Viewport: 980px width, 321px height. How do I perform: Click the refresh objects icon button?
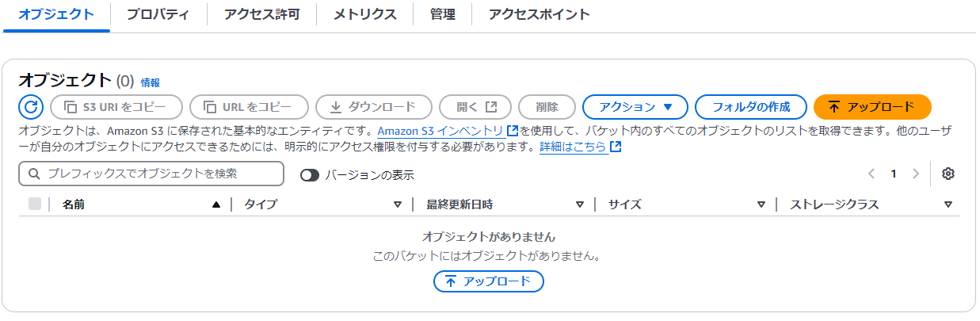pos(30,106)
